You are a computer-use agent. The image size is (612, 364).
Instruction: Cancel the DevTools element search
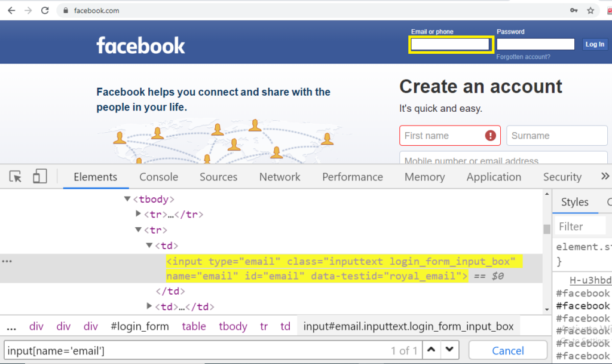pos(508,350)
